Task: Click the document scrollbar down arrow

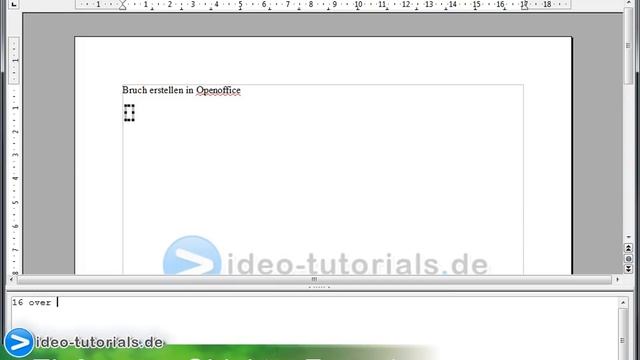Action: pos(628,237)
